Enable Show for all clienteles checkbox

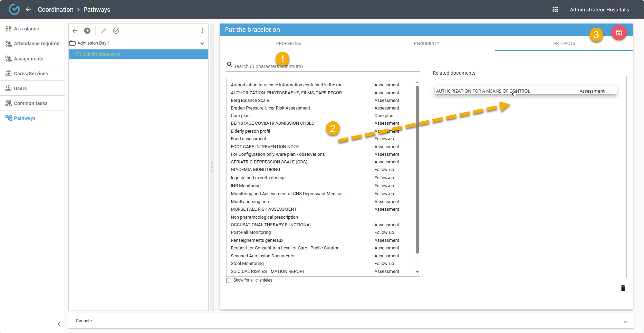point(229,280)
